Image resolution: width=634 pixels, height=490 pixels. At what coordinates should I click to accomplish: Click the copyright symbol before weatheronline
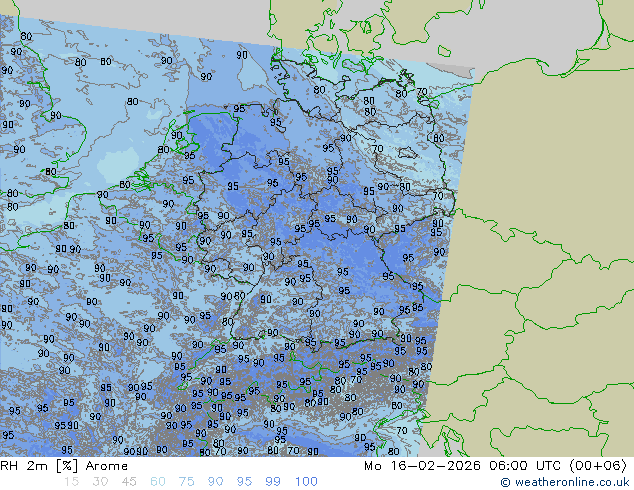[506, 482]
